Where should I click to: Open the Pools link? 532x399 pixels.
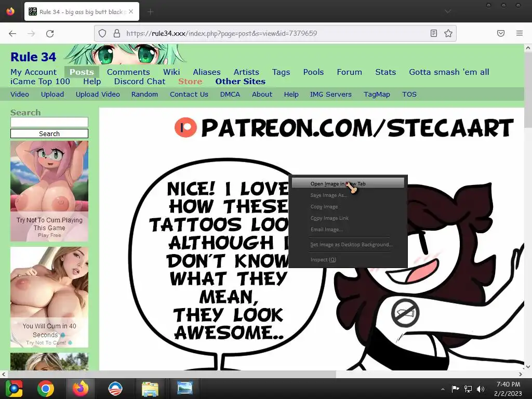click(x=313, y=72)
